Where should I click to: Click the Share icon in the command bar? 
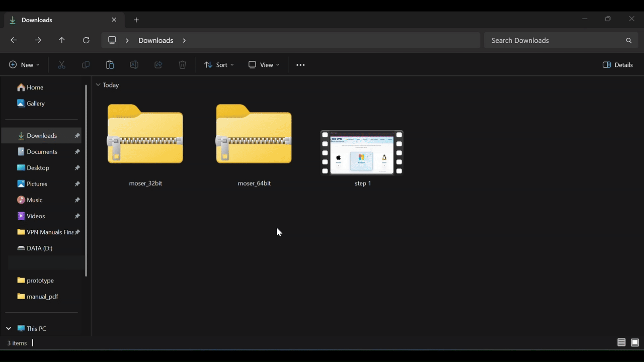click(158, 64)
